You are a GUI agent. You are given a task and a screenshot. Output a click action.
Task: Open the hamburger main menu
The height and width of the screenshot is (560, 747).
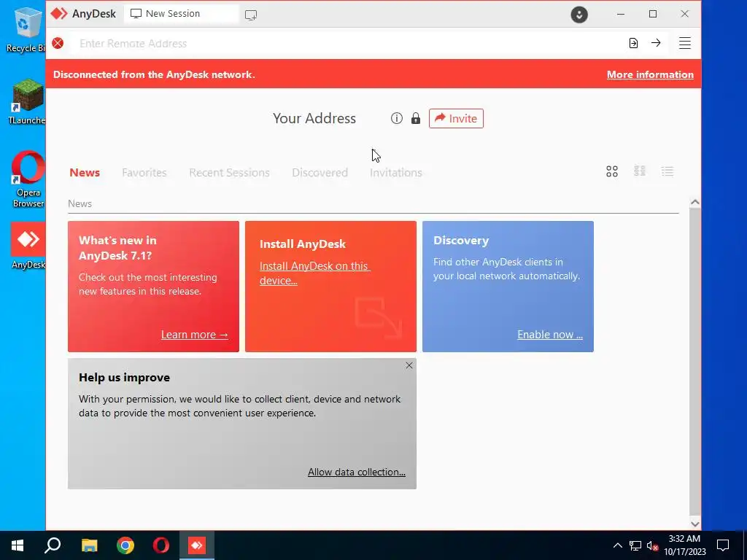pyautogui.click(x=684, y=43)
